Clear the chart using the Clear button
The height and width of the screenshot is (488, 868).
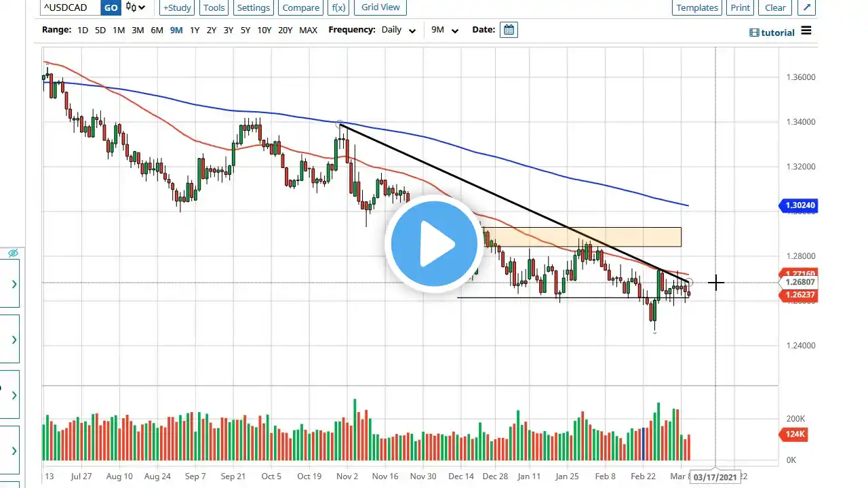pyautogui.click(x=775, y=7)
